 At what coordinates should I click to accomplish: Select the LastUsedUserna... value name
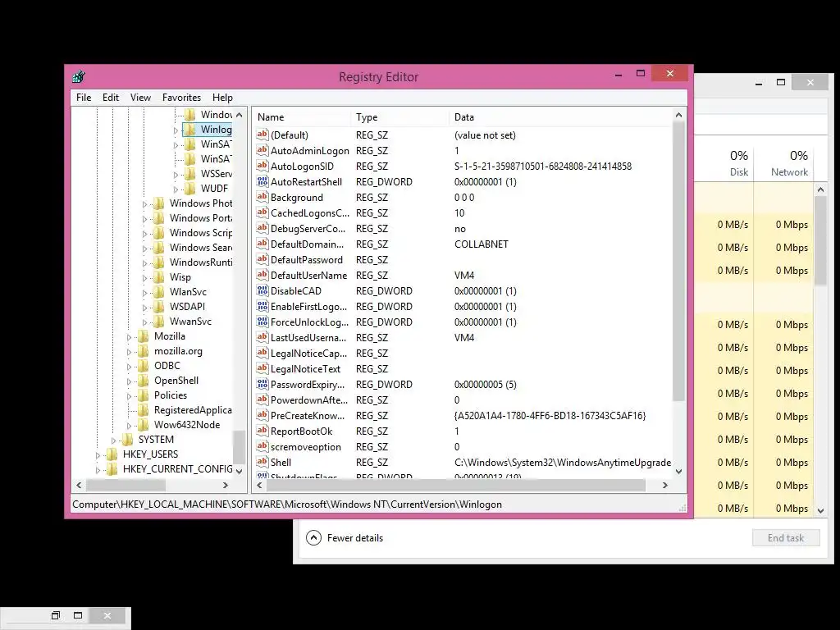point(308,338)
